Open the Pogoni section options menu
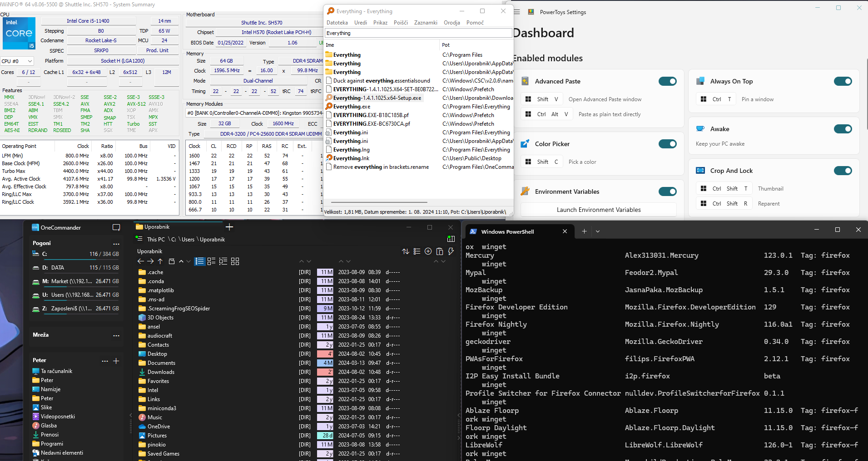Image resolution: width=868 pixels, height=461 pixels. (116, 244)
